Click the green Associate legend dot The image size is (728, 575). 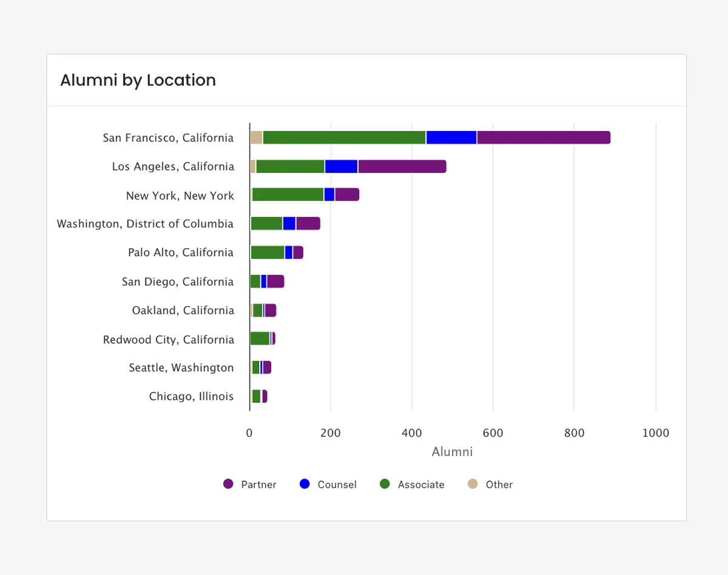[385, 484]
